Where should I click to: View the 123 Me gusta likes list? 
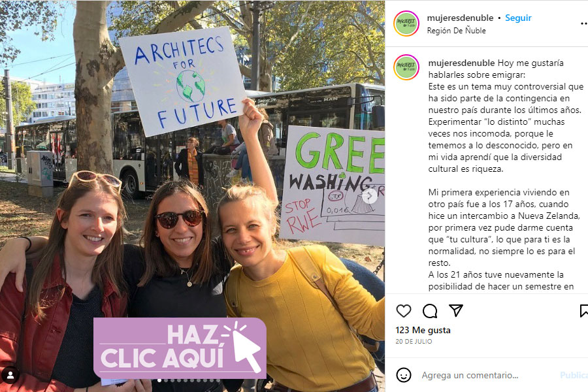(x=423, y=330)
